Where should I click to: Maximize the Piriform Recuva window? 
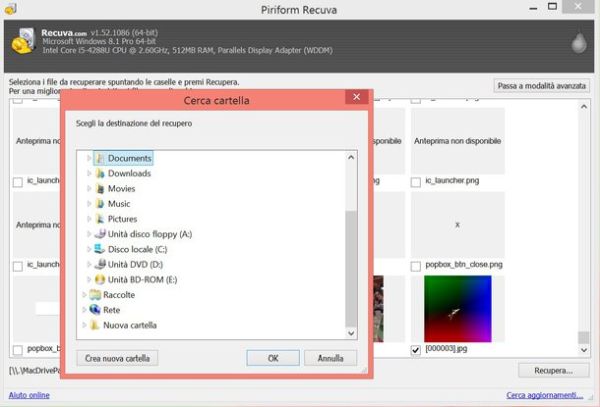point(552,7)
